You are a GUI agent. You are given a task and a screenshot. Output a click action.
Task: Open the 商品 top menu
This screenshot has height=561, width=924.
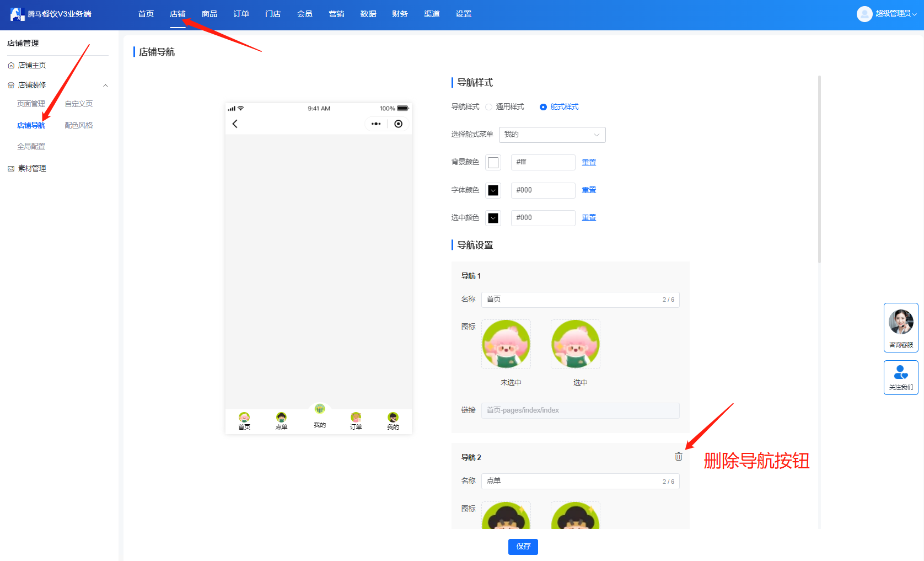click(209, 14)
